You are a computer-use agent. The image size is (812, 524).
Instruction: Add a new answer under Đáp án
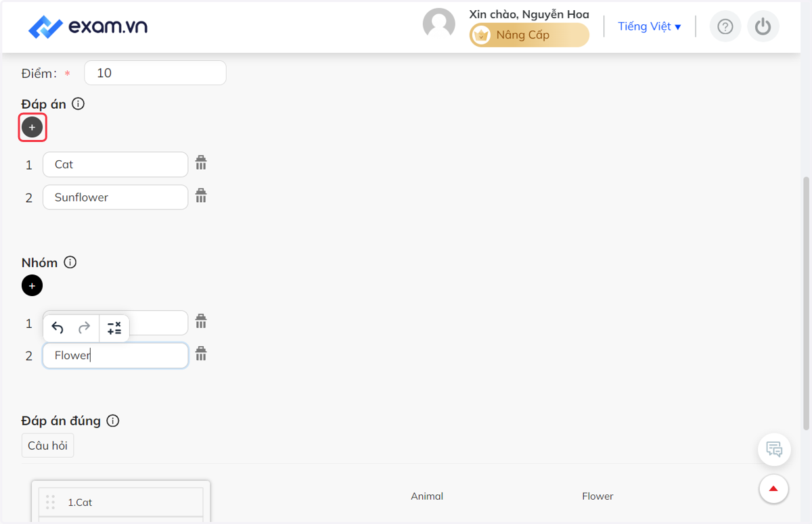coord(32,127)
